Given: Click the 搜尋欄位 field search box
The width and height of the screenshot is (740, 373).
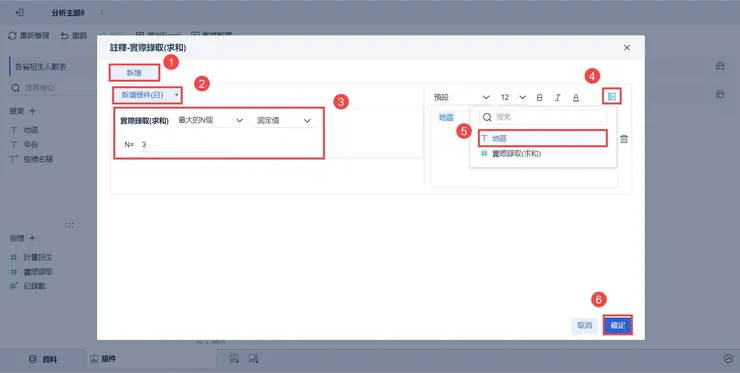Looking at the screenshot, I should pyautogui.click(x=53, y=88).
